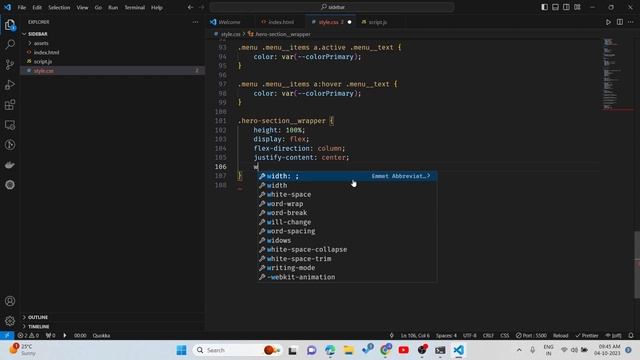Image resolution: width=640 pixels, height=360 pixels.
Task: Switch to the index.html tab
Action: pos(281,22)
